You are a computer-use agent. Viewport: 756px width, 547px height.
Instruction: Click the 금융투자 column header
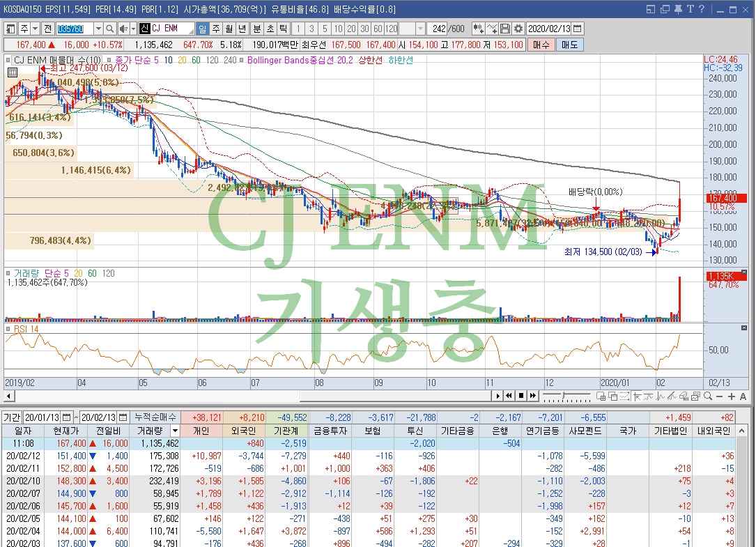(330, 431)
